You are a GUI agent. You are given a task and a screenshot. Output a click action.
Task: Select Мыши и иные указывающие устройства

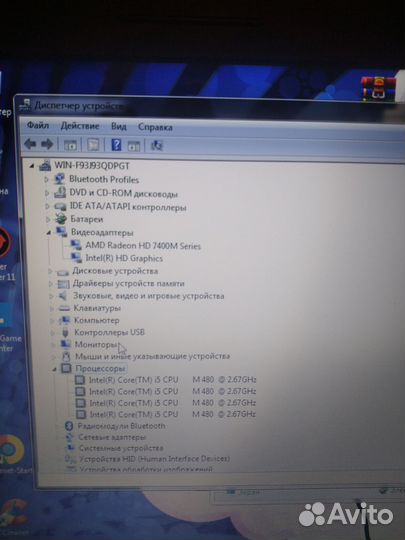coord(153,356)
